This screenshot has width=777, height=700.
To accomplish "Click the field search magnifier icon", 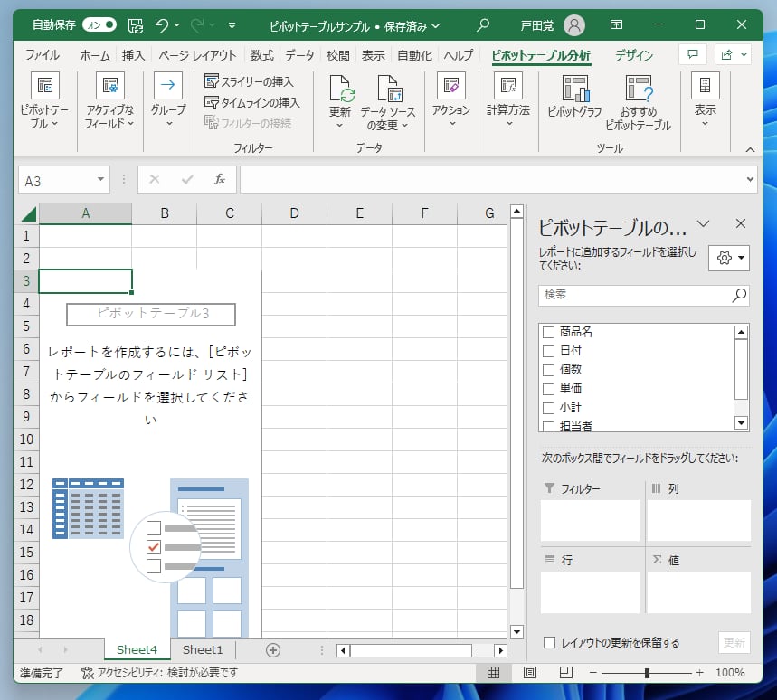I will click(x=739, y=295).
